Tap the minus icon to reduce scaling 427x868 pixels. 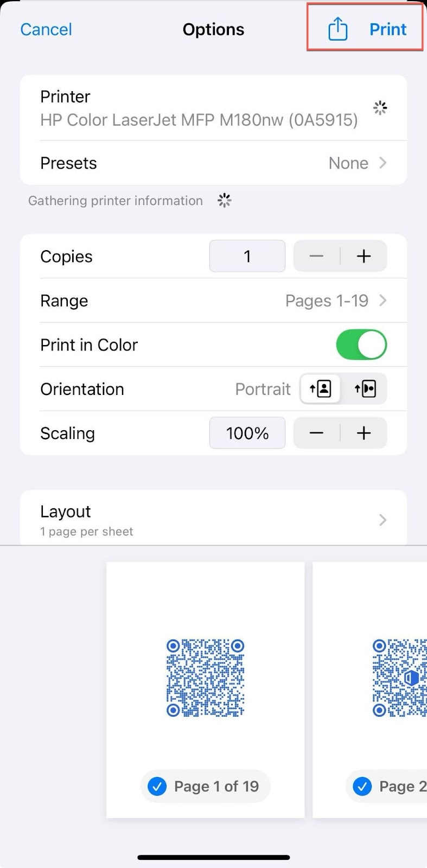coord(316,433)
